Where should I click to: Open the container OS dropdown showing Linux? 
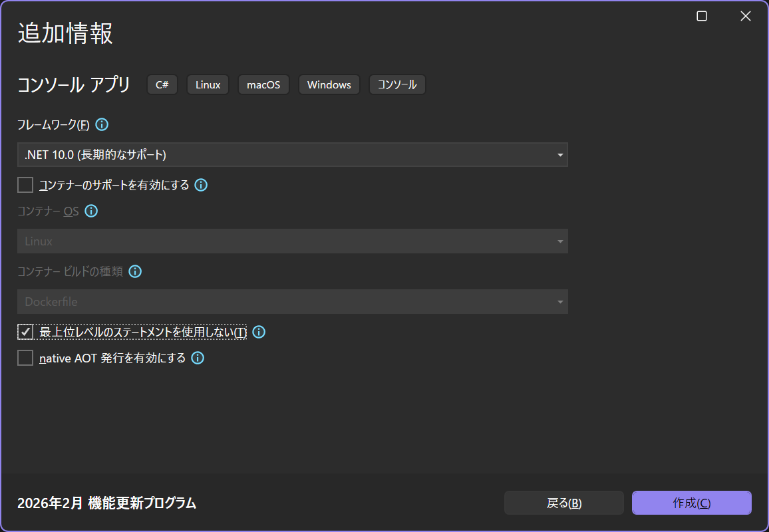[x=293, y=241]
